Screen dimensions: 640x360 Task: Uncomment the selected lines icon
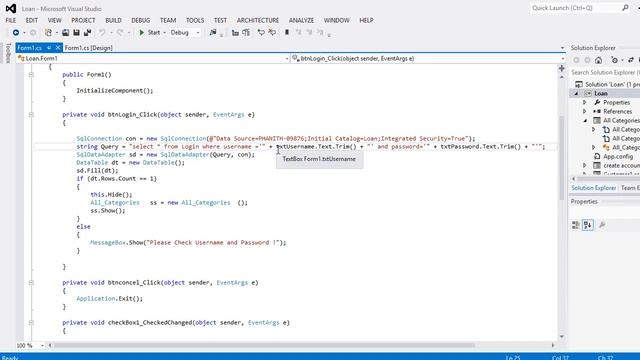pyautogui.click(x=272, y=33)
